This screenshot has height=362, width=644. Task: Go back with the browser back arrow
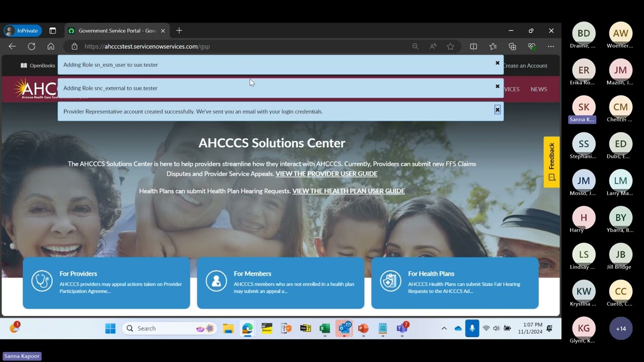(12, 46)
